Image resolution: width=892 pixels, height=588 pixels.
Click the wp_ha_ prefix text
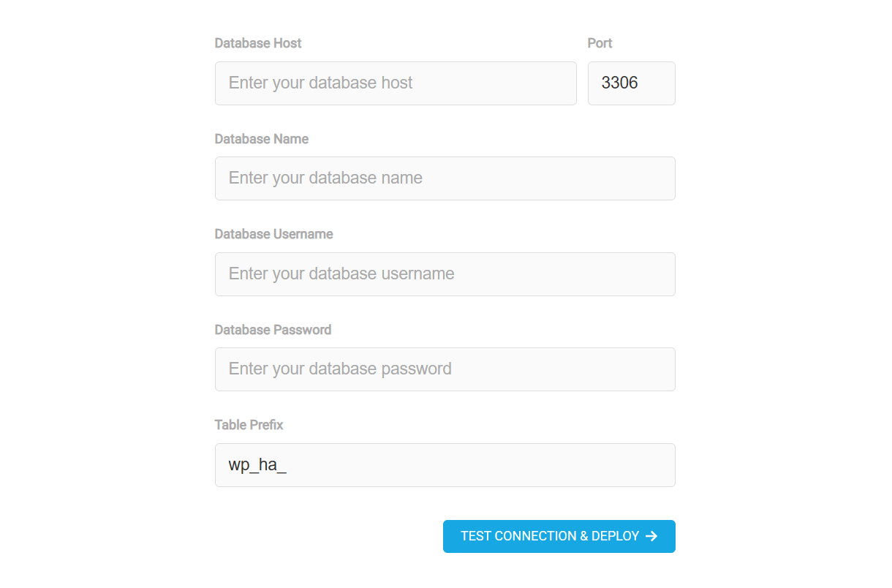[x=258, y=464]
